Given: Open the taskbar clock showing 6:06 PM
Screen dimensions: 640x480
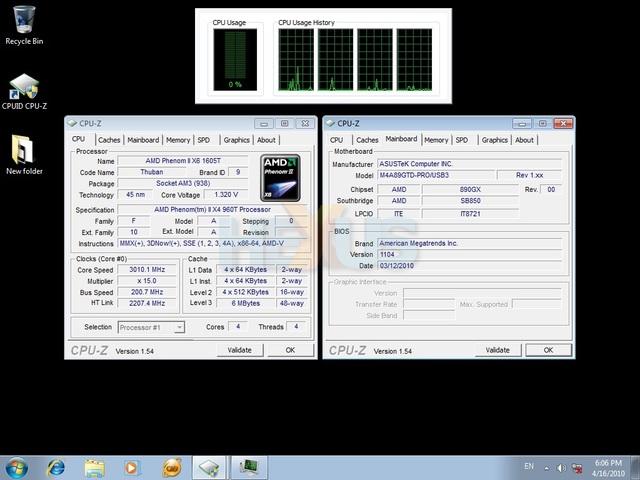Looking at the screenshot, I should pyautogui.click(x=608, y=468).
